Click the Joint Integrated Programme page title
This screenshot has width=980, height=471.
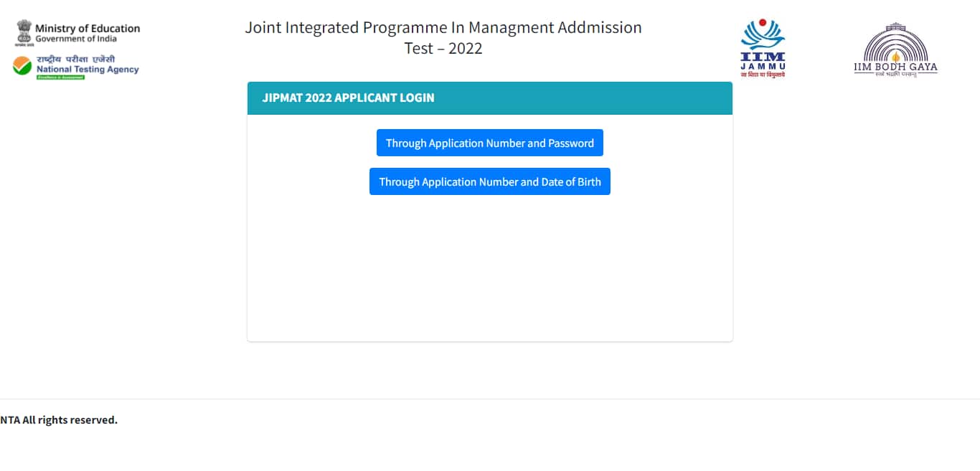click(x=443, y=37)
